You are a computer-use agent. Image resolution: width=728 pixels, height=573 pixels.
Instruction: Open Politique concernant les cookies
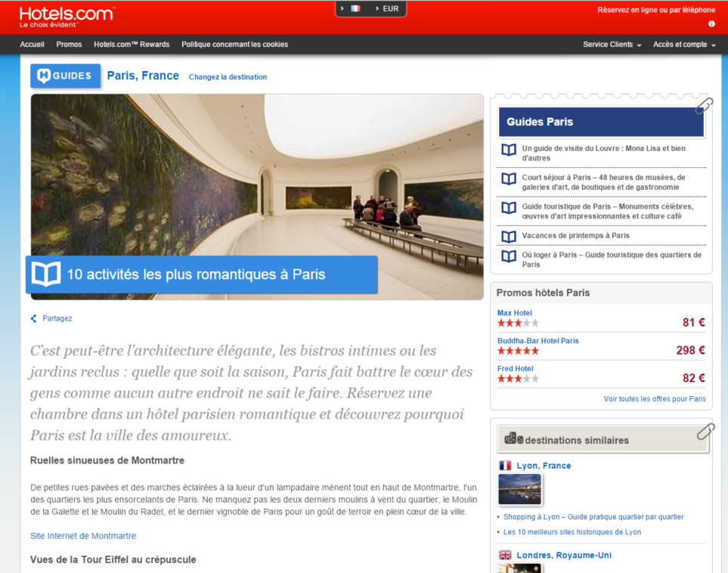coord(234,45)
